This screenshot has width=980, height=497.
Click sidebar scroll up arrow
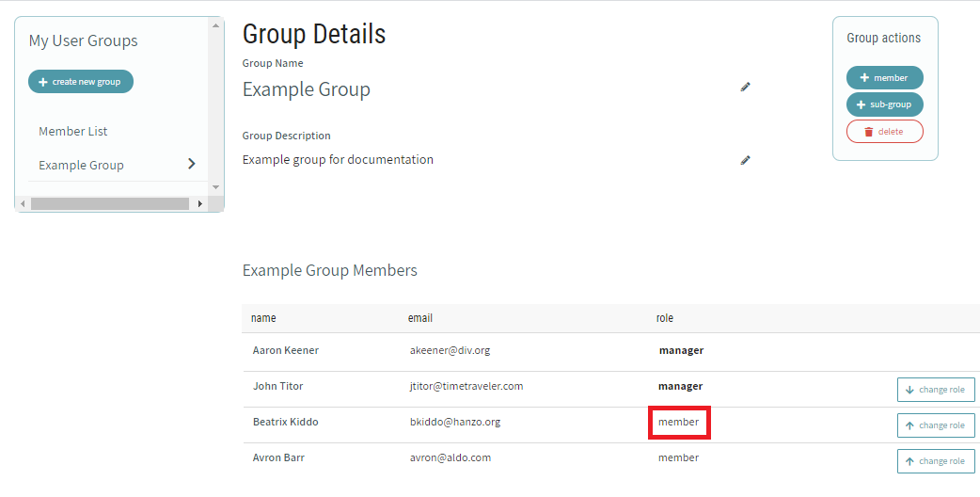[215, 25]
